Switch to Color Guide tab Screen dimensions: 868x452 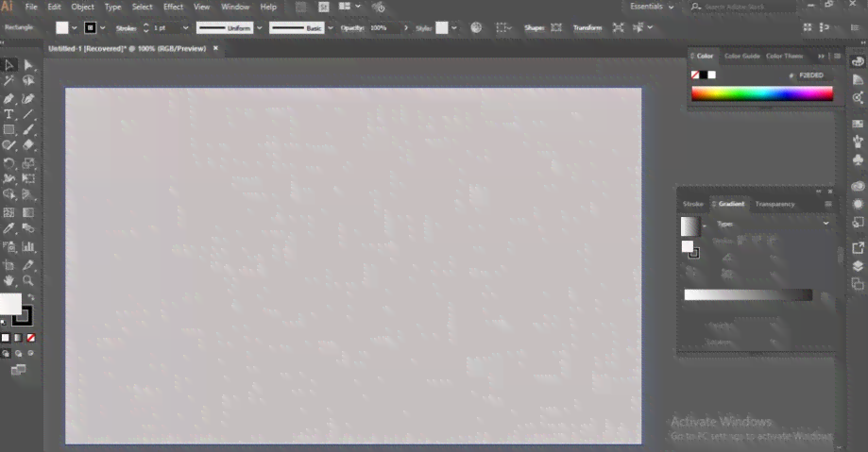pos(741,56)
